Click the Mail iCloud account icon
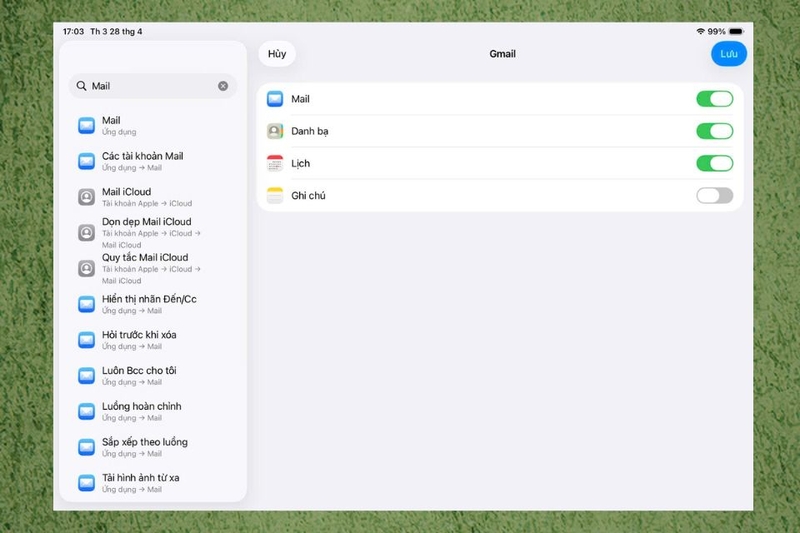Image resolution: width=800 pixels, height=533 pixels. click(86, 197)
